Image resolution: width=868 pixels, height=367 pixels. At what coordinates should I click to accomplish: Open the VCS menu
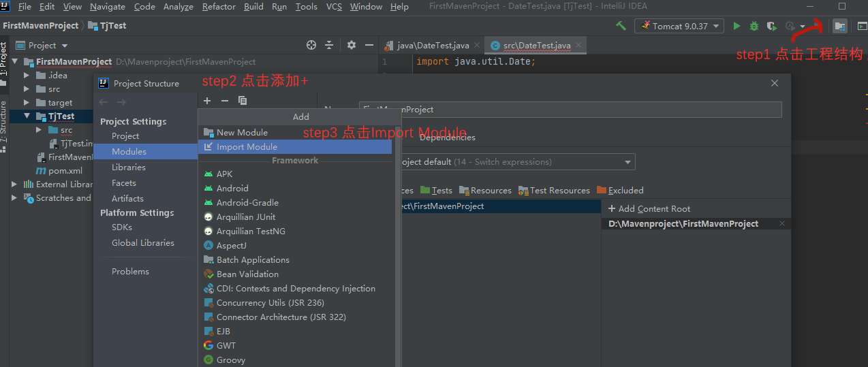334,7
